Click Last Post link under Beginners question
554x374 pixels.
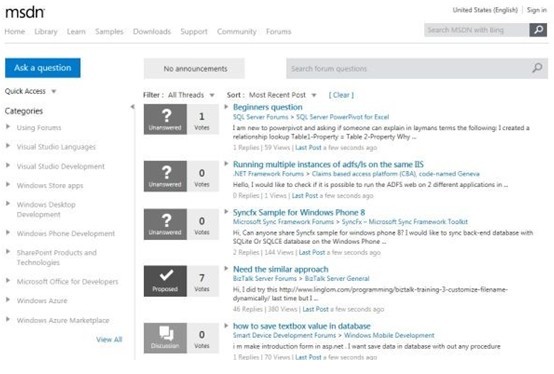coord(308,148)
